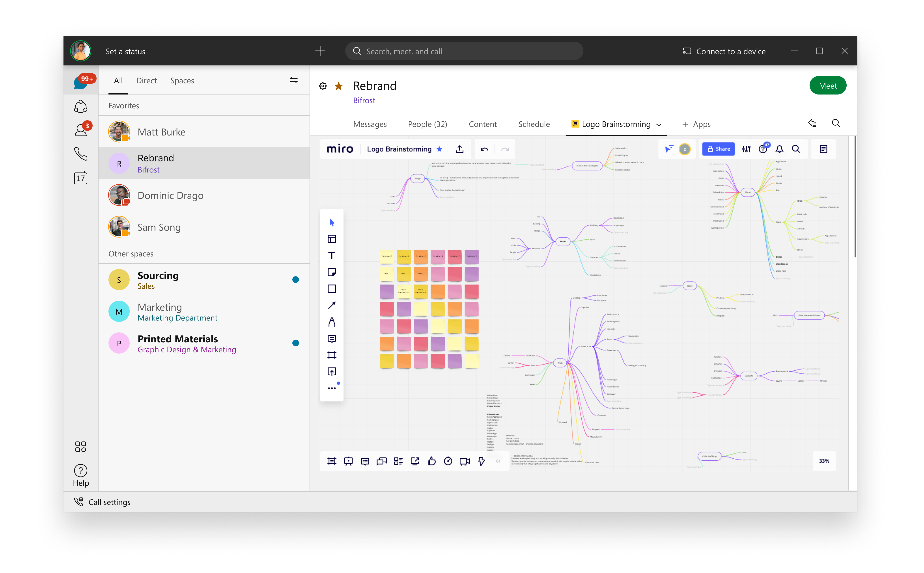
Task: Pick the connection line arrow tool
Action: coord(331,306)
